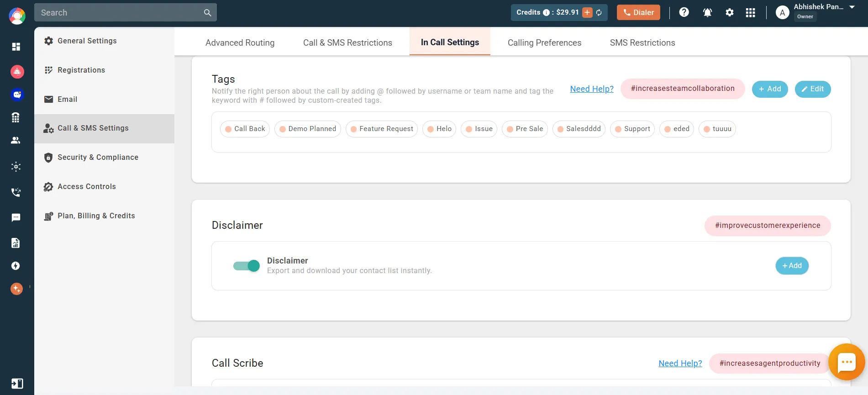Screen dimensions: 868x395
Task: Select the Helo tag
Action: pos(439,129)
